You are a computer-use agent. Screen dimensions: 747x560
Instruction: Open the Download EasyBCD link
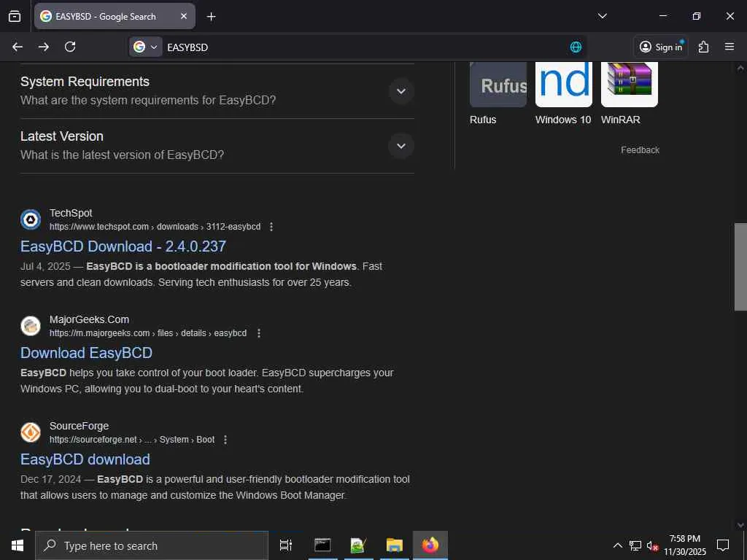86,353
